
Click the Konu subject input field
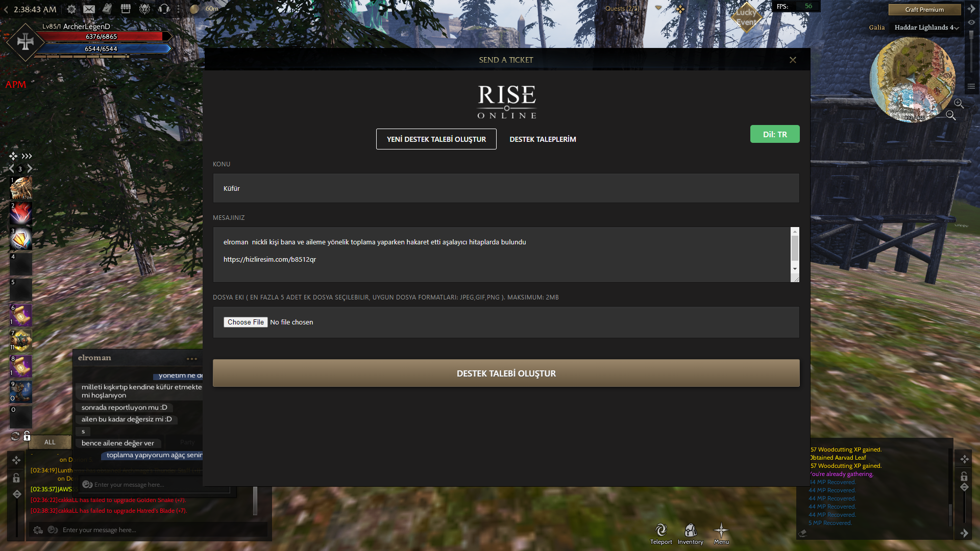(506, 188)
